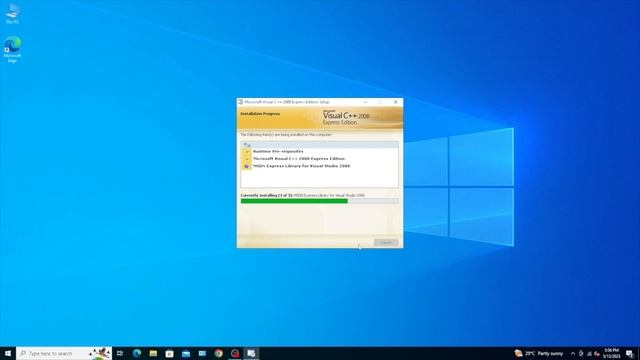Select Microsoft Visual C++ 2008 Express Edition row
The image size is (640, 360).
point(320,159)
